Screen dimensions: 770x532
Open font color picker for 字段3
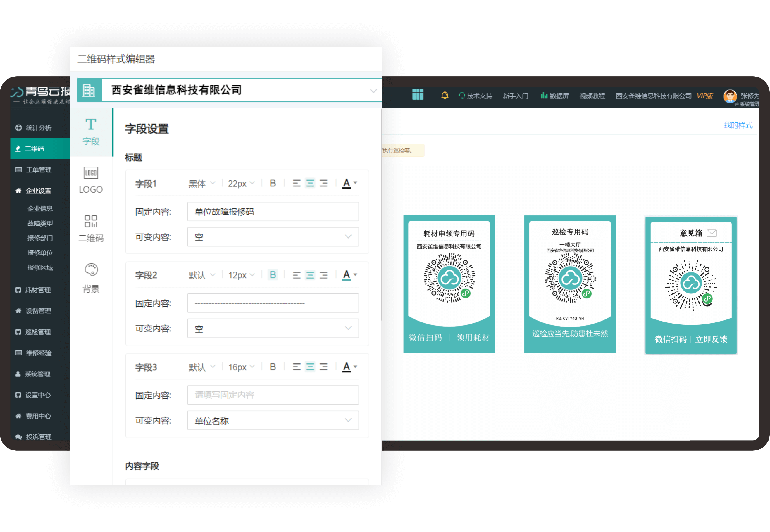[349, 367]
